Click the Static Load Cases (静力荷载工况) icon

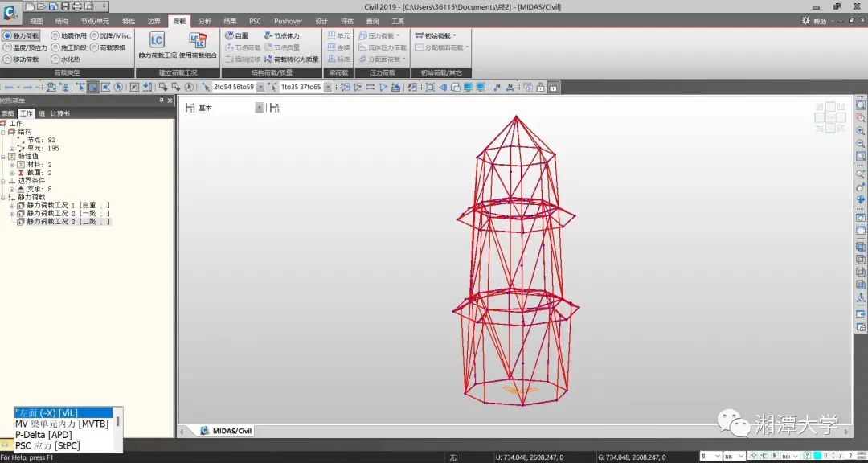point(157,40)
